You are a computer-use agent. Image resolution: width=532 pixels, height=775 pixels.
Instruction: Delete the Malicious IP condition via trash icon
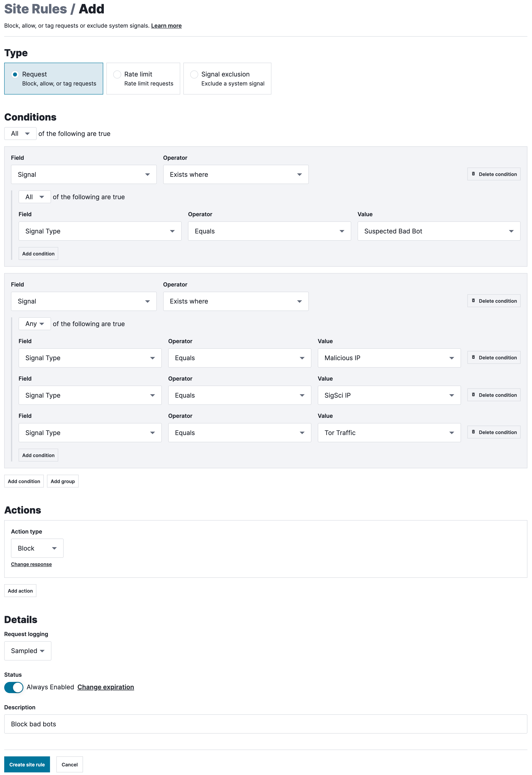473,357
